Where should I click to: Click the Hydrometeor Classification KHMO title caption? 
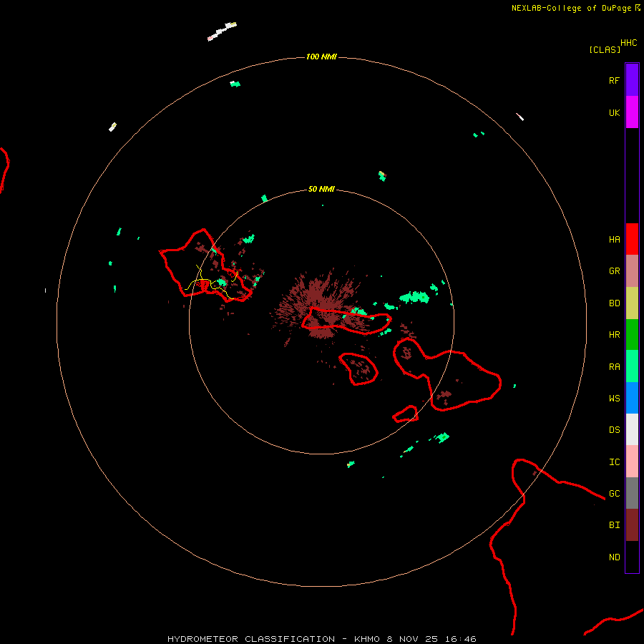[x=321, y=639]
